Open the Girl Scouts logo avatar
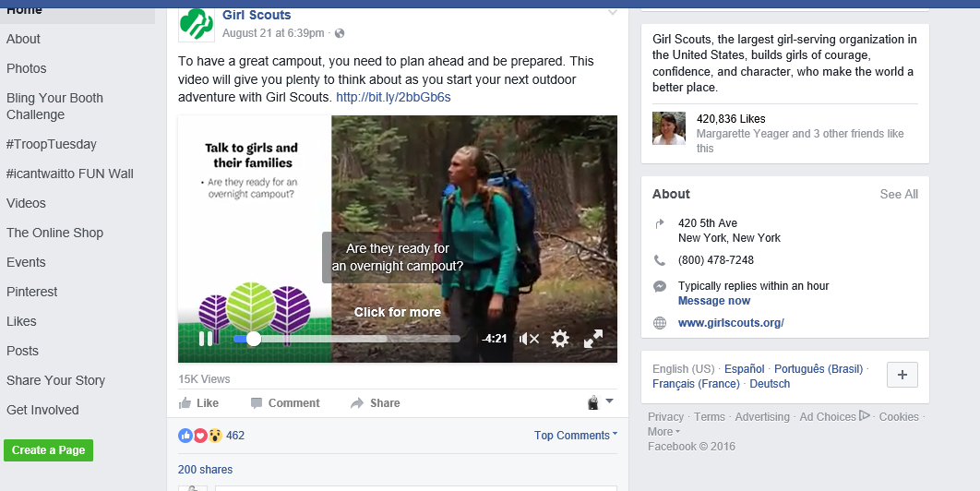Image resolution: width=980 pixels, height=491 pixels. coord(197,24)
